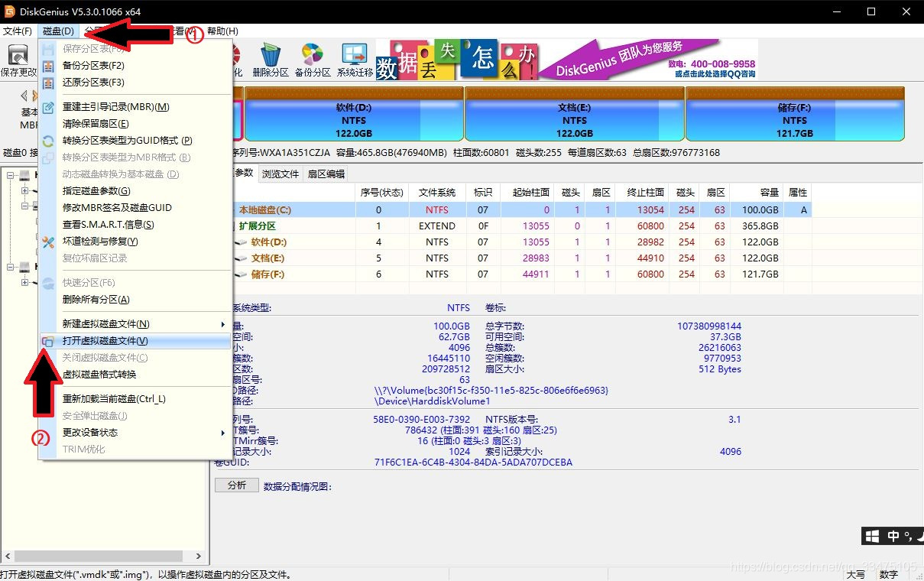The width and height of the screenshot is (924, 581).
Task: Click the EXTEND file system cell
Action: coord(437,226)
